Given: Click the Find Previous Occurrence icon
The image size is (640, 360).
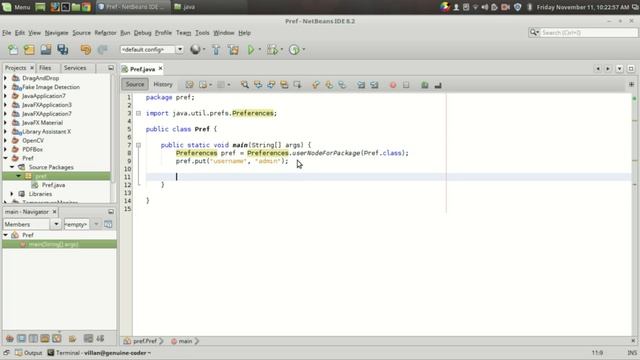Looking at the screenshot, I should click(x=258, y=85).
